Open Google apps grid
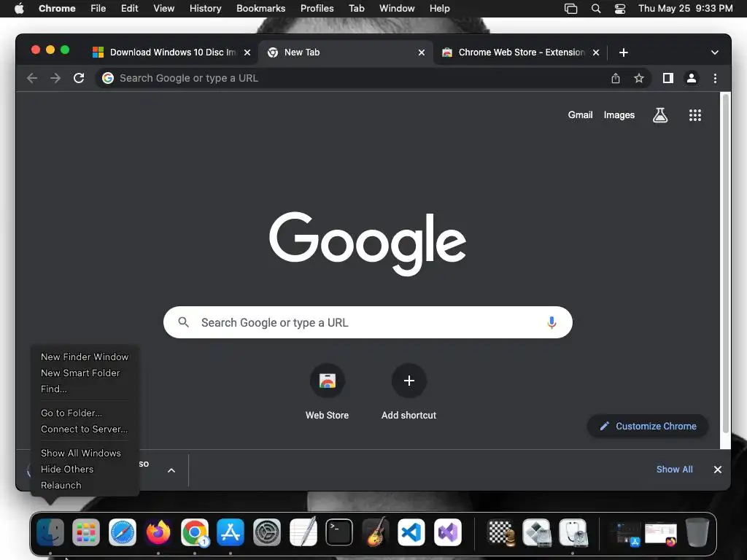The height and width of the screenshot is (560, 747). click(x=695, y=114)
